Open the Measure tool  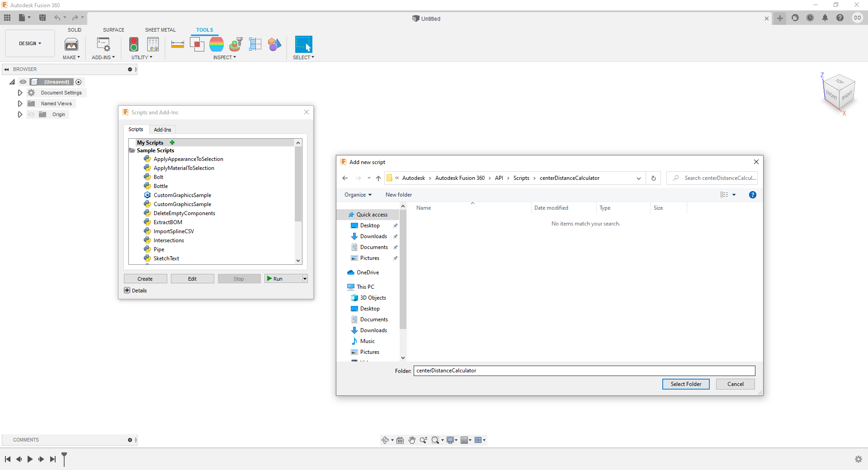tap(177, 44)
